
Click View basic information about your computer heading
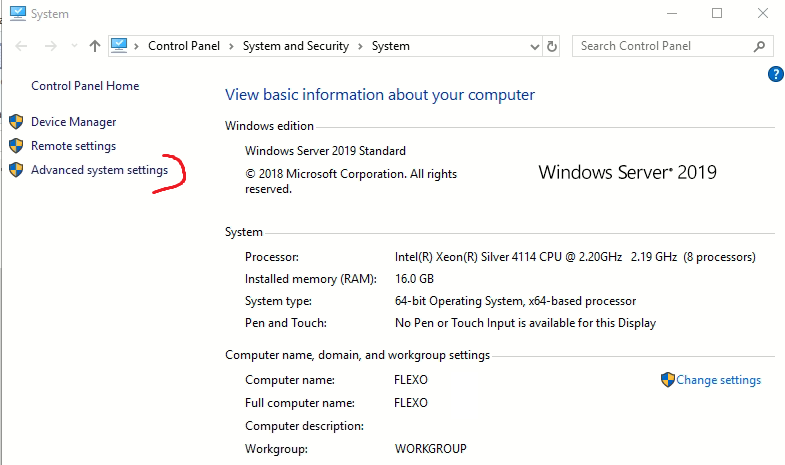[380, 95]
